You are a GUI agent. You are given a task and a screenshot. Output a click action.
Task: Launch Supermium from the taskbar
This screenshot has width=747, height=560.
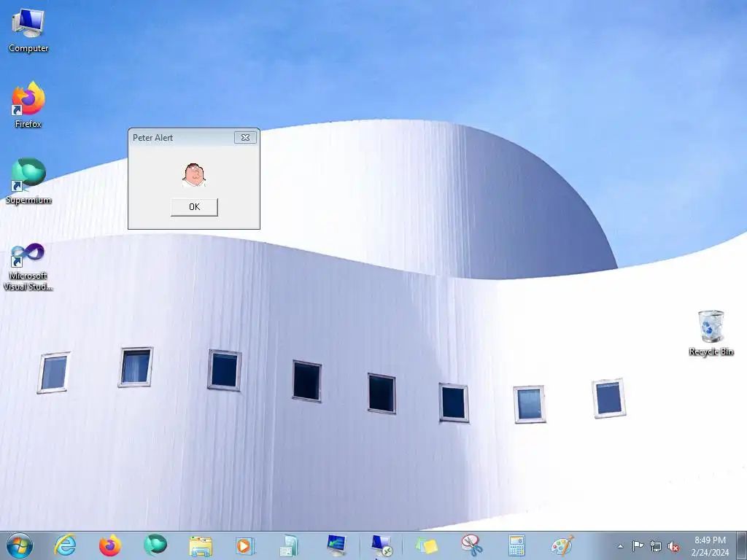155,545
